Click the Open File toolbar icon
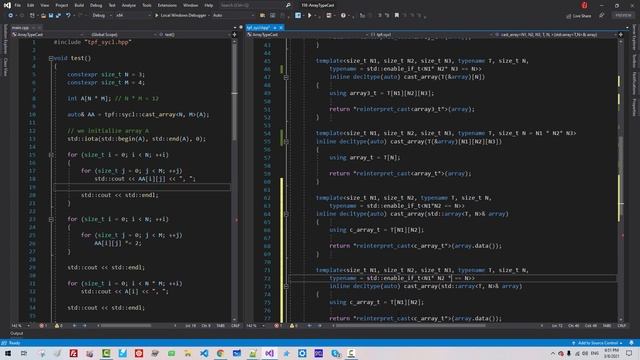Image resolution: width=640 pixels, height=360 pixels. [x=43, y=16]
